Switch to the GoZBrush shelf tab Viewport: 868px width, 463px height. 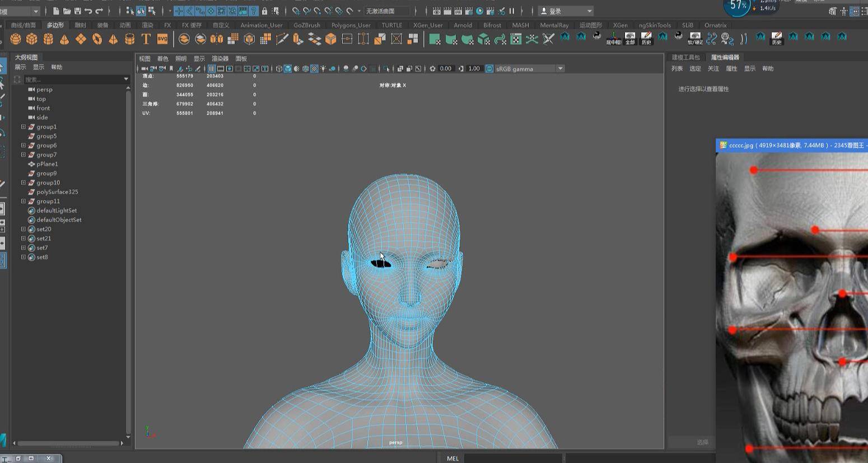[307, 25]
